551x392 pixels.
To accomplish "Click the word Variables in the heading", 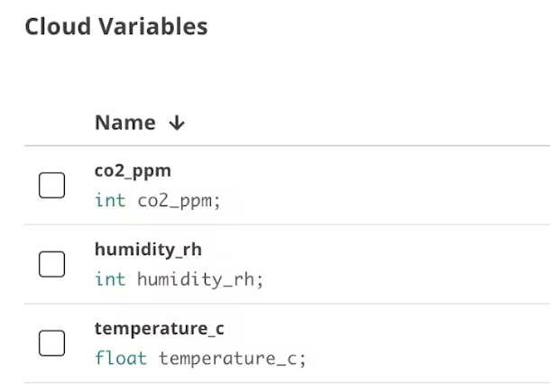I will coord(151,27).
